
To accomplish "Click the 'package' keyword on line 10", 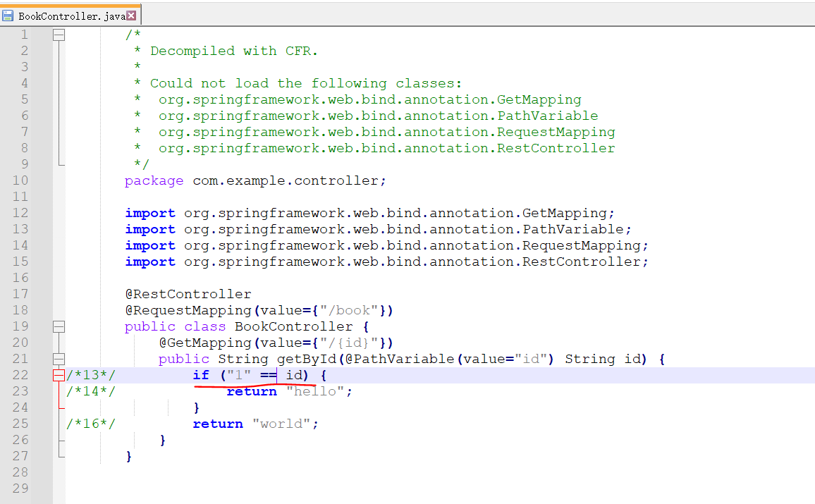I will pos(154,181).
